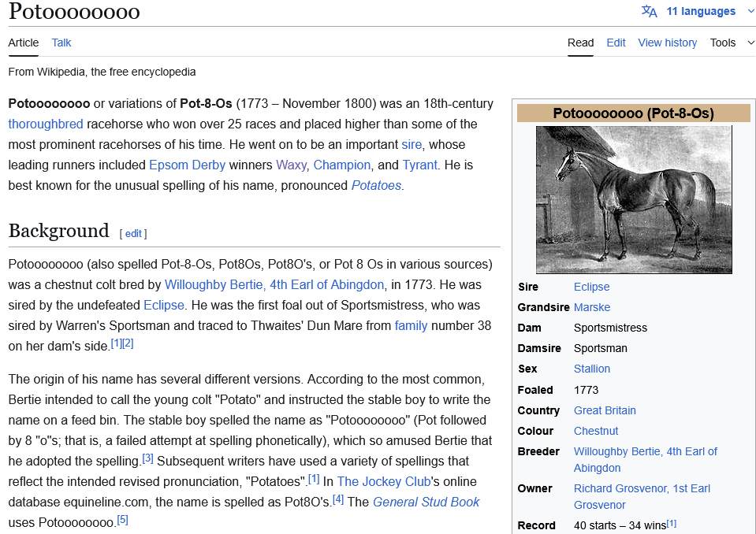The width and height of the screenshot is (756, 534).
Task: Switch to the Talk tab
Action: point(61,43)
